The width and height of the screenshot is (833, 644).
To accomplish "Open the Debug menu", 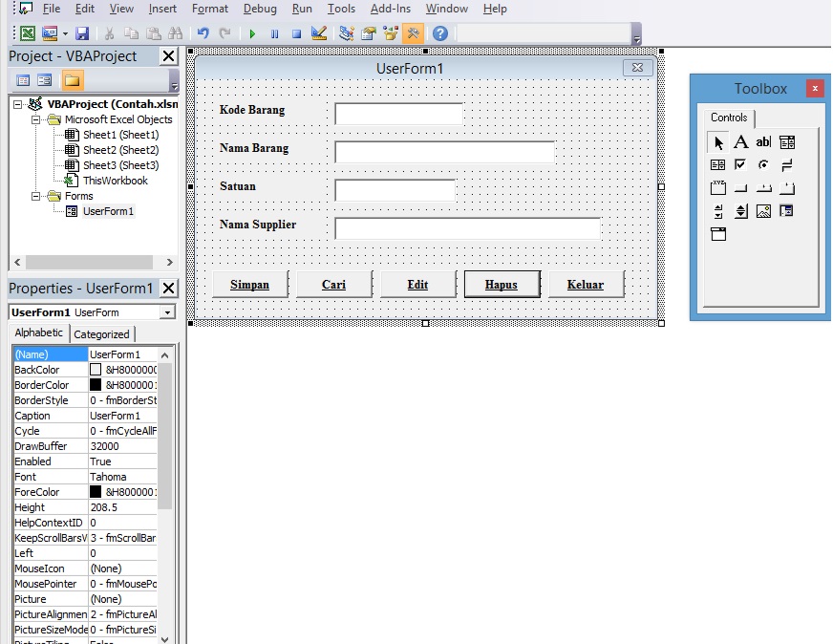I will (x=260, y=9).
